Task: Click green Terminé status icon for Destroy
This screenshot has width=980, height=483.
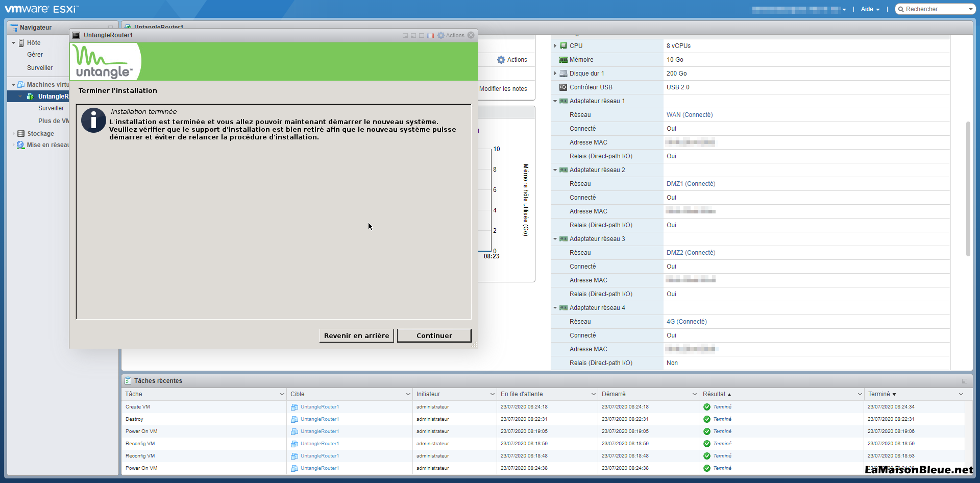Action: (707, 419)
